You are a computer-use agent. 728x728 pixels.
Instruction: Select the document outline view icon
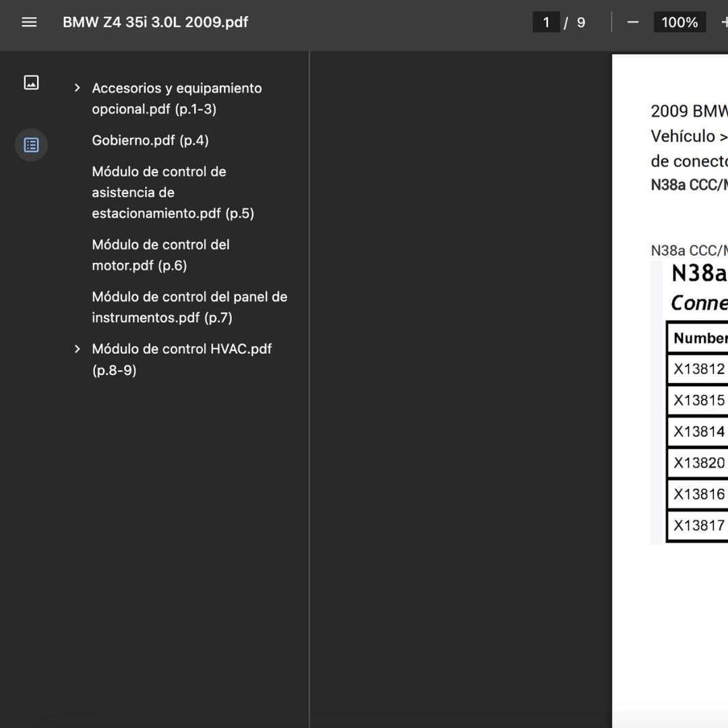(31, 145)
